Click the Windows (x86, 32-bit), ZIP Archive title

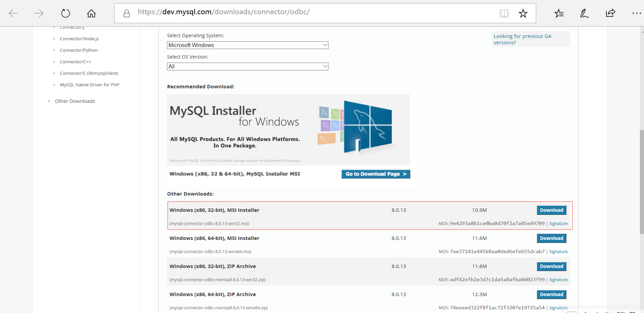[x=213, y=266]
